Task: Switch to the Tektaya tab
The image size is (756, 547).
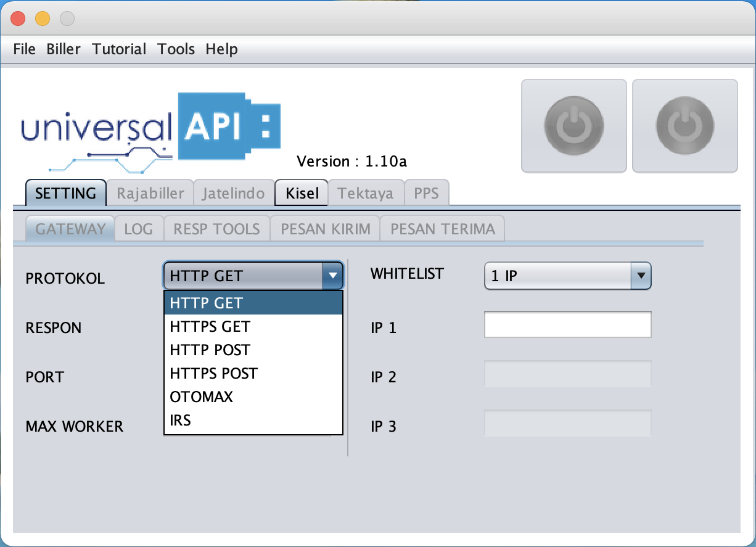Action: pos(366,193)
